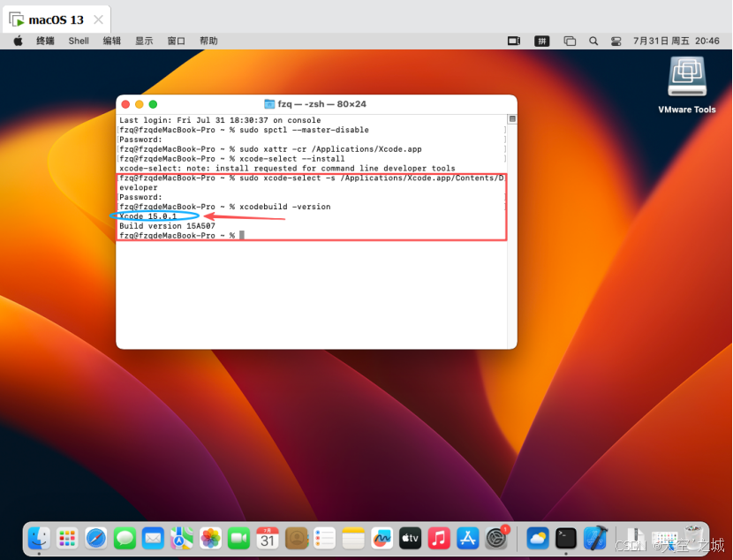Open the 编辑 menu
The image size is (733, 560).
112,42
